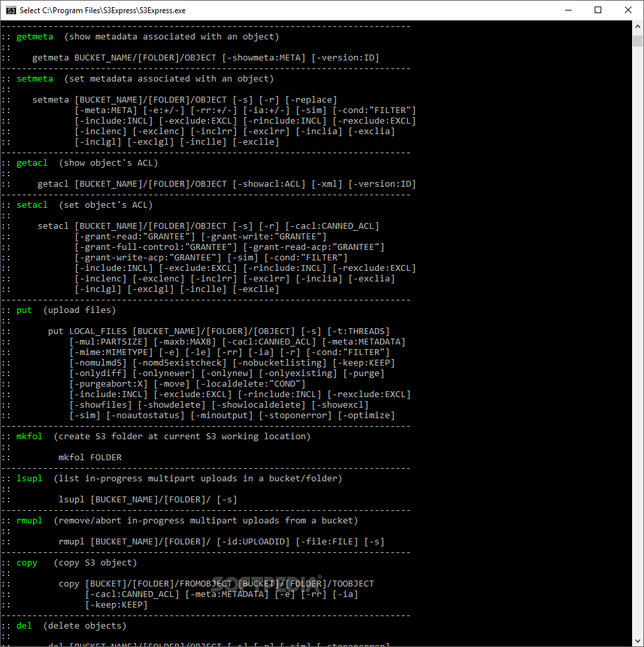
Task: Click the green 'copy' command name
Action: [x=27, y=563]
